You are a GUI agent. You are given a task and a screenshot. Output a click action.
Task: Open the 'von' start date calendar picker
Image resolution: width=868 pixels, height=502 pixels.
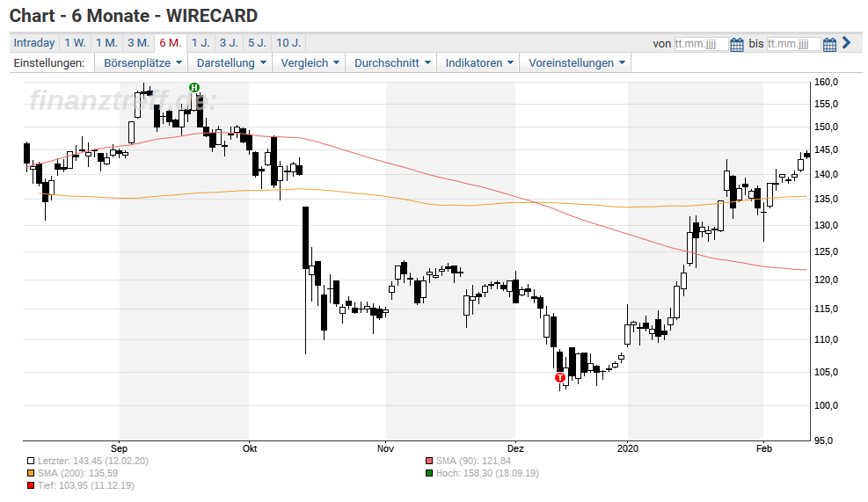(x=736, y=44)
